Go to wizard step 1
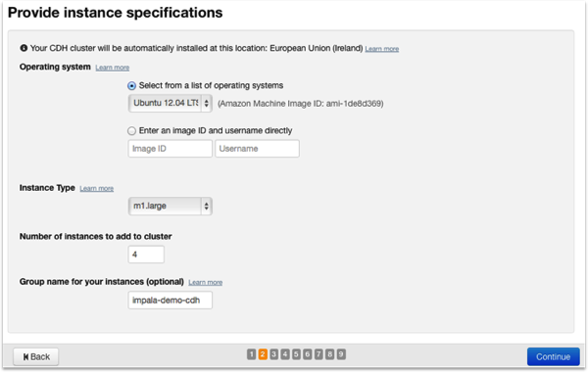This screenshot has width=588, height=372. (252, 354)
